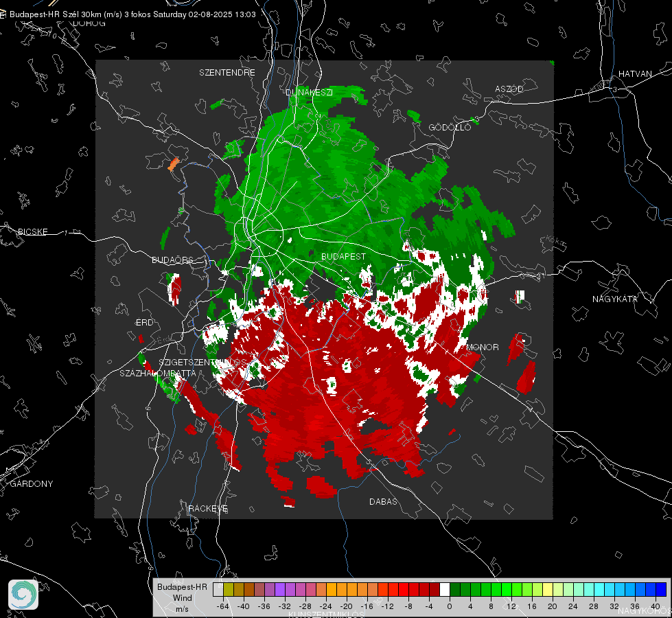This screenshot has width=672, height=618.
Task: Click the MONOR town label
Action: [x=483, y=347]
